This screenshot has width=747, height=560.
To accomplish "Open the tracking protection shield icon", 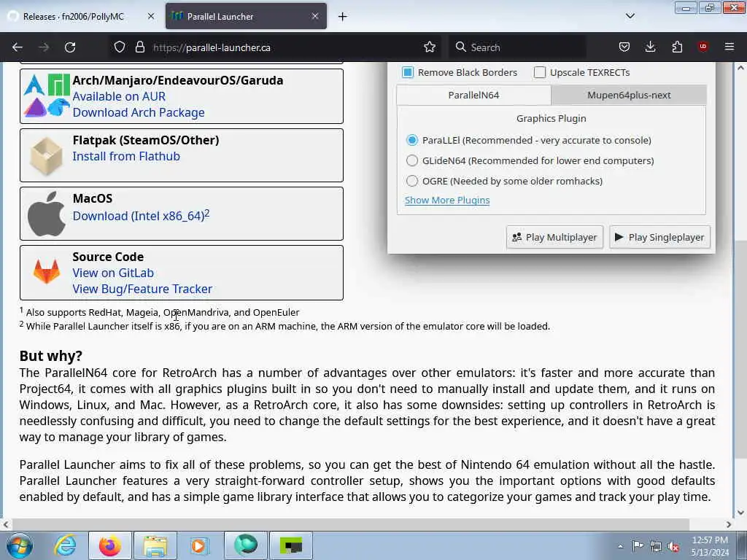I will point(120,47).
